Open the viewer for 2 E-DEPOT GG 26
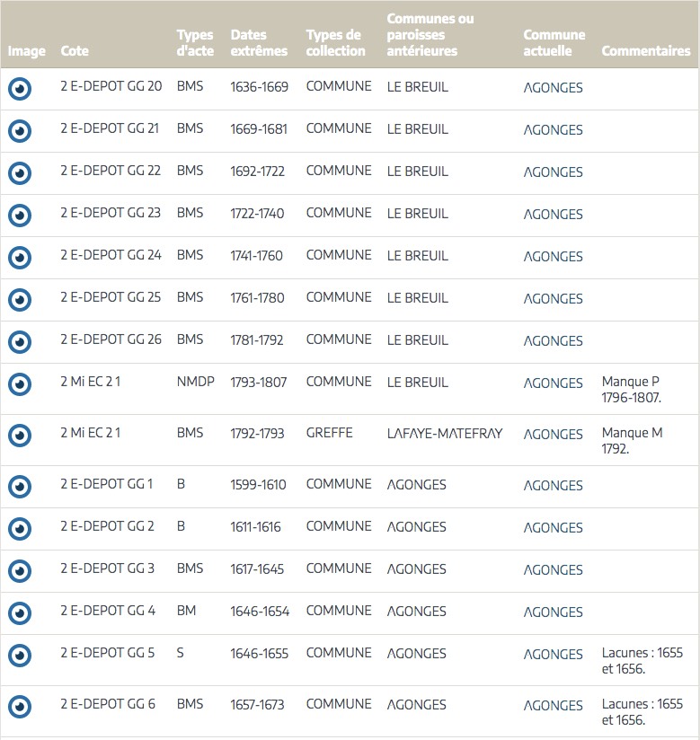Screen dimensions: 700x740 (x=20, y=342)
